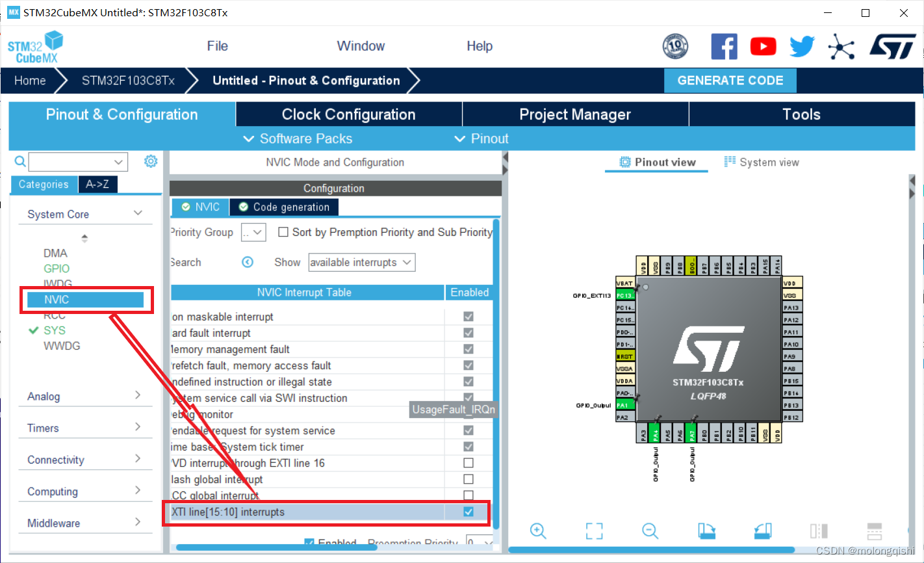Expand the Computing category
This screenshot has width=924, height=563.
click(x=138, y=491)
